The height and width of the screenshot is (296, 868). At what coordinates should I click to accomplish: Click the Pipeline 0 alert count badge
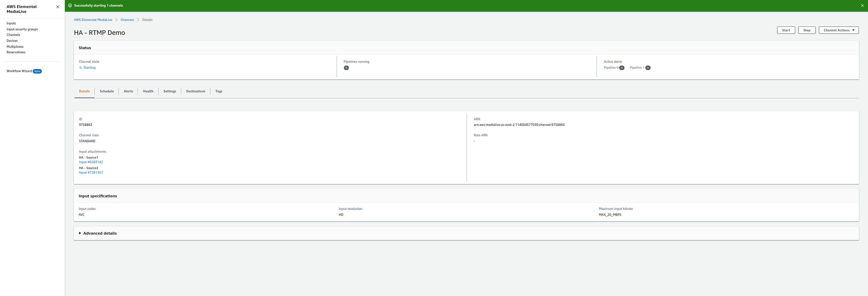(x=621, y=68)
